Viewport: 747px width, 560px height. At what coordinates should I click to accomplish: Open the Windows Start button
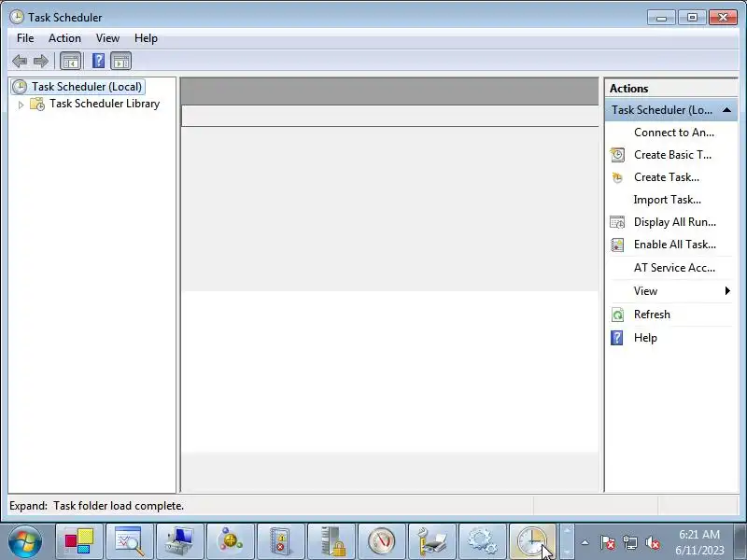pyautogui.click(x=25, y=541)
